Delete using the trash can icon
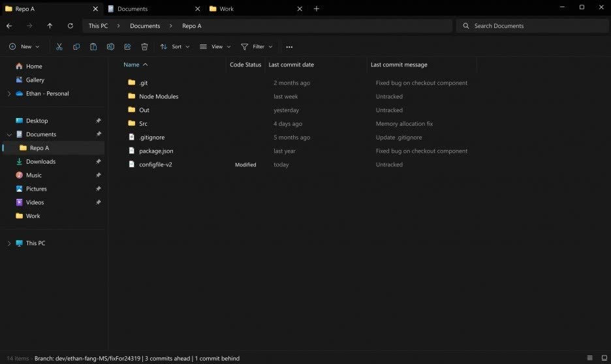The image size is (611, 364). click(145, 47)
